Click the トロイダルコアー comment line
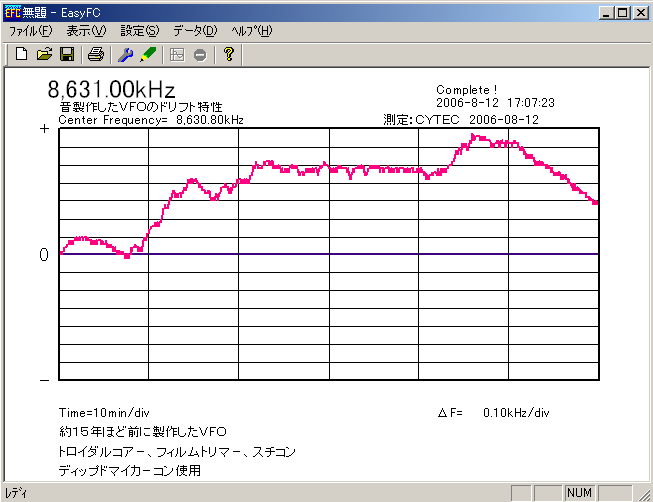The width and height of the screenshot is (653, 502). tap(177, 451)
